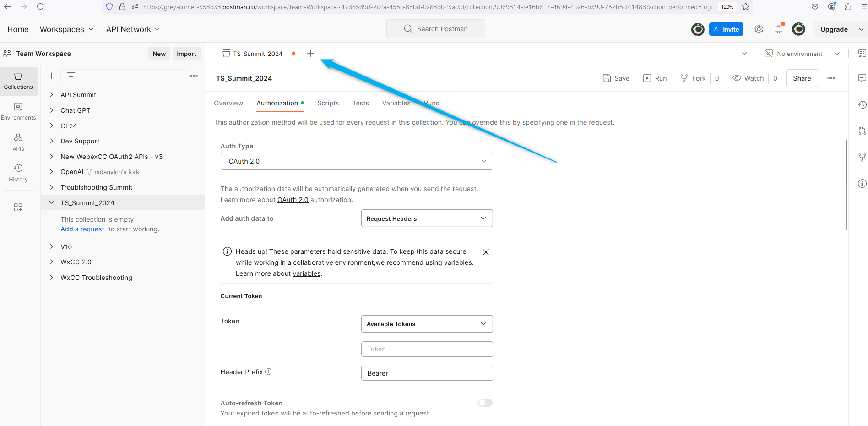The image size is (868, 426).
Task: Watch the collection
Action: (749, 78)
